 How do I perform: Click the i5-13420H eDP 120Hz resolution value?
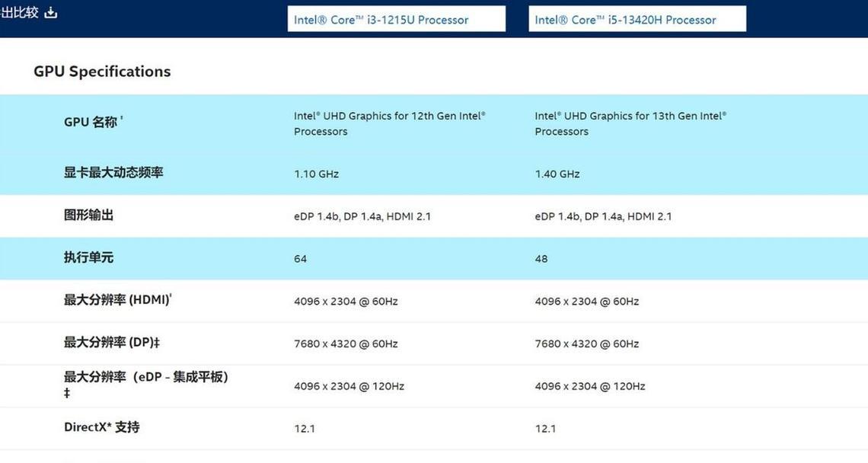coord(589,386)
